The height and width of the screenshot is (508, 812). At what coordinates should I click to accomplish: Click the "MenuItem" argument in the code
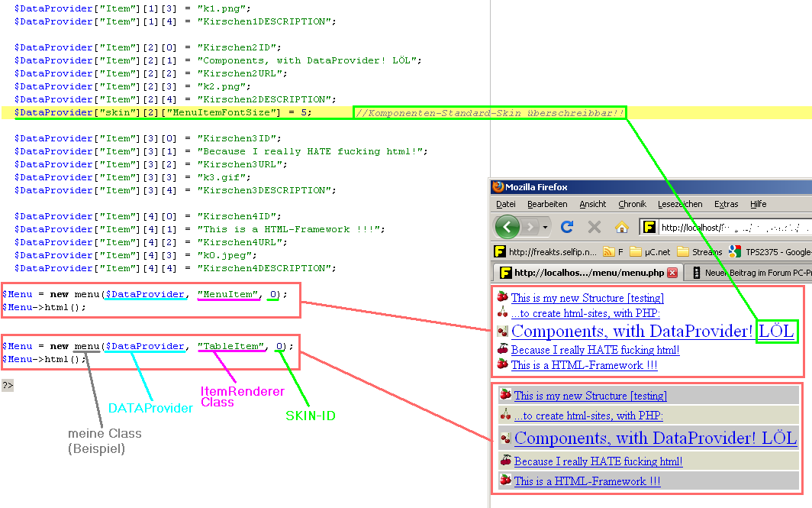[227, 294]
